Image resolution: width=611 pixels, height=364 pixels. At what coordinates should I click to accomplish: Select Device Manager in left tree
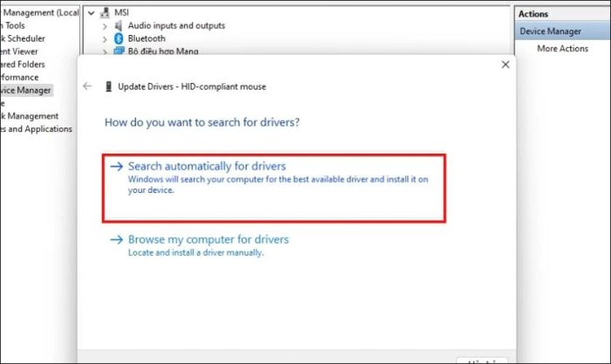[25, 90]
